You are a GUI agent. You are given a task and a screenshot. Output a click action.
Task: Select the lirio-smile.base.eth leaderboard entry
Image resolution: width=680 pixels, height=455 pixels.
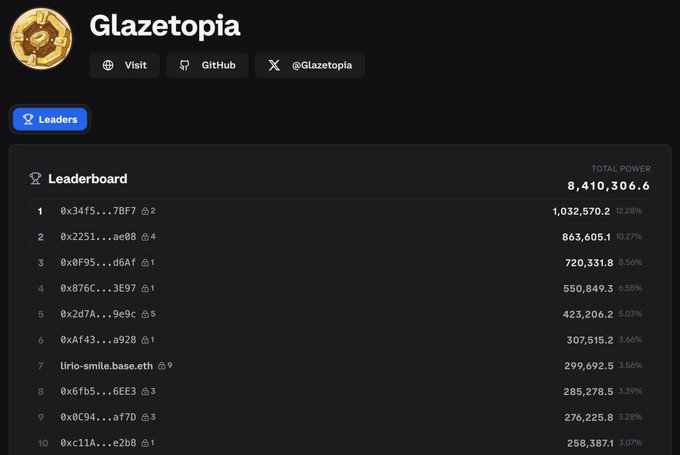[106, 366]
